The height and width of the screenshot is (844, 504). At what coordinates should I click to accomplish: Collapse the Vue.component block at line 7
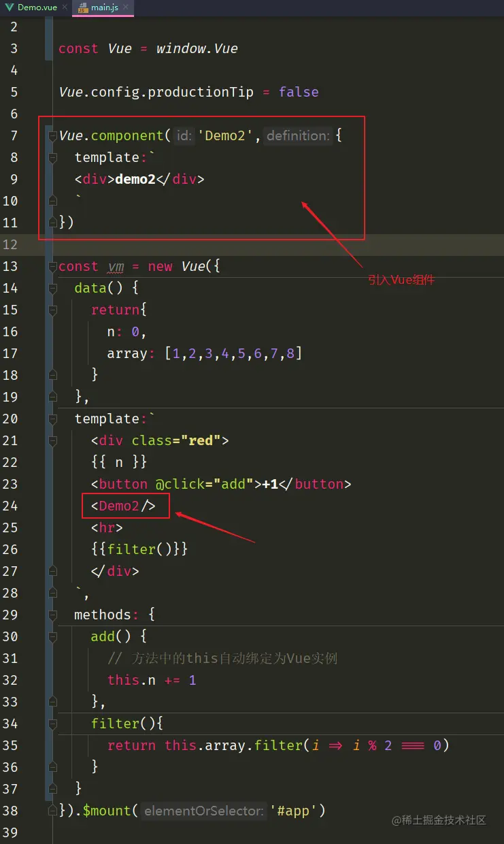pos(53,136)
